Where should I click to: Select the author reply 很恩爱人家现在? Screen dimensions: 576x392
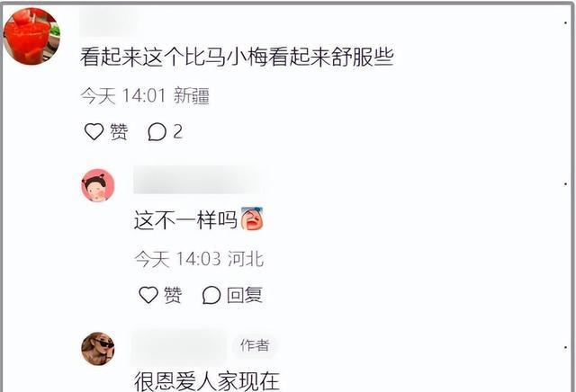(207, 381)
